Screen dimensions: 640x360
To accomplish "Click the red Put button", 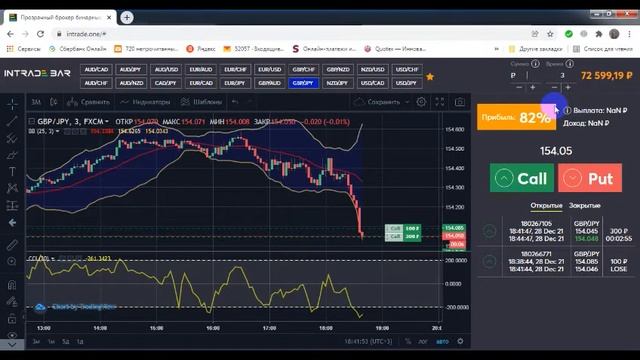I will click(590, 178).
